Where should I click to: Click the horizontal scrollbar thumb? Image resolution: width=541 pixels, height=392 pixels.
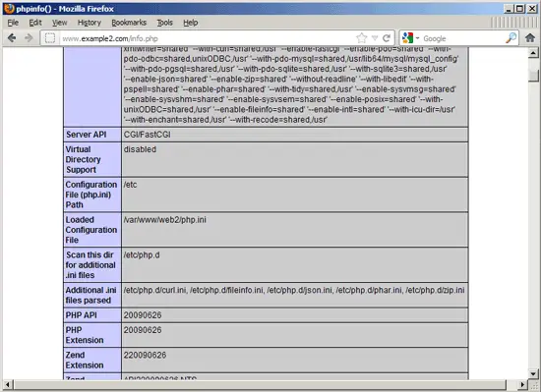(x=260, y=384)
